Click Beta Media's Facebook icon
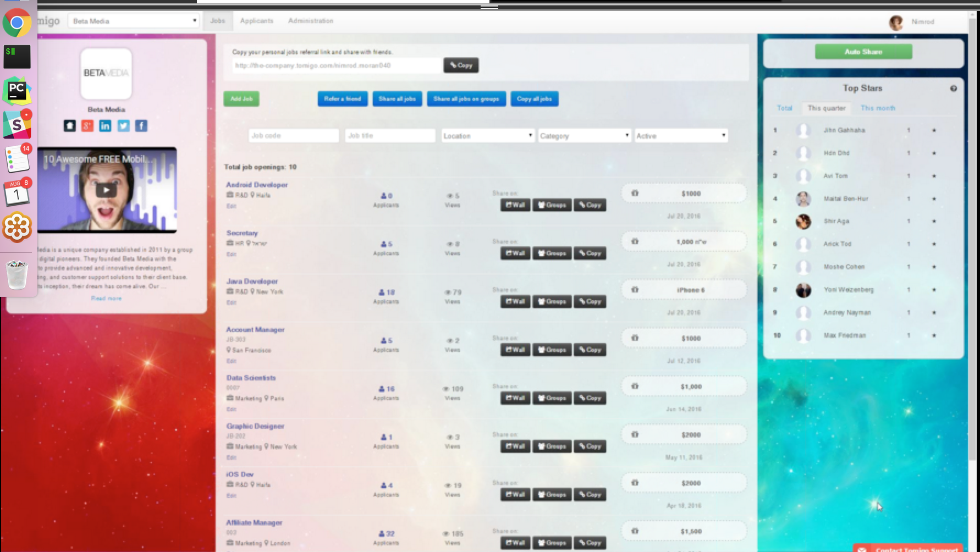 (141, 126)
